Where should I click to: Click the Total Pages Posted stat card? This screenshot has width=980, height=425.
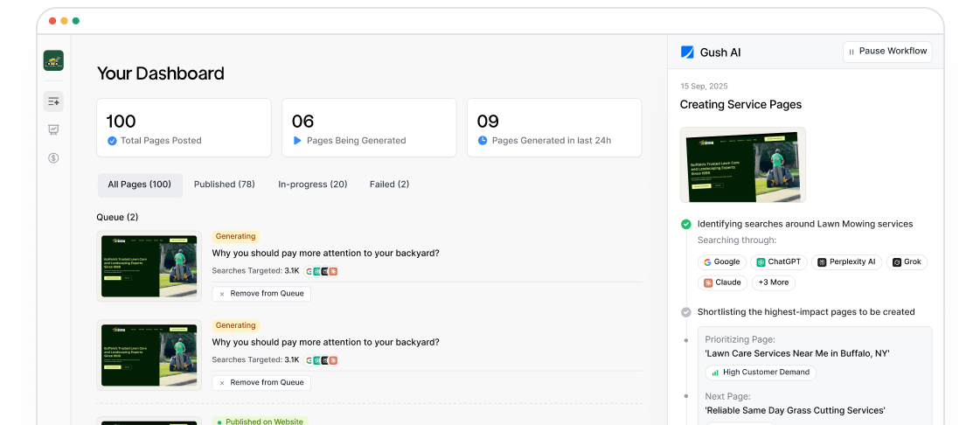pyautogui.click(x=184, y=128)
